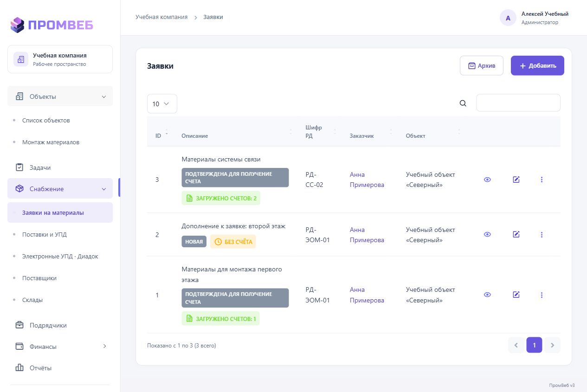Open Электронные УПД · Диадок
The width and height of the screenshot is (587, 392).
click(x=60, y=256)
